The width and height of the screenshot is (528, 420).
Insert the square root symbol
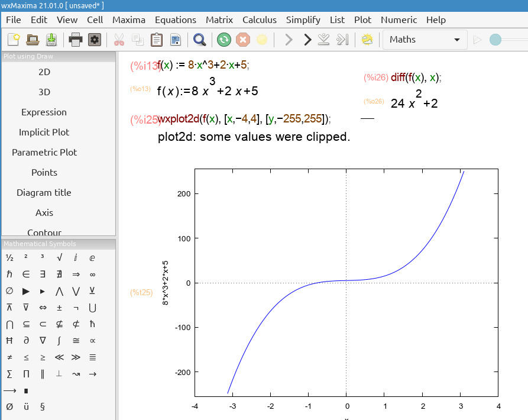point(60,257)
